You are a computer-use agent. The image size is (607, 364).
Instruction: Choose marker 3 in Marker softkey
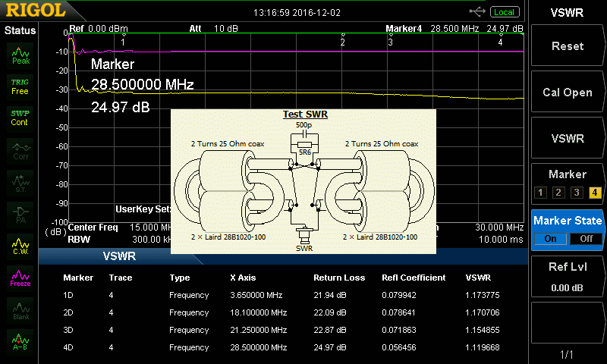[577, 193]
